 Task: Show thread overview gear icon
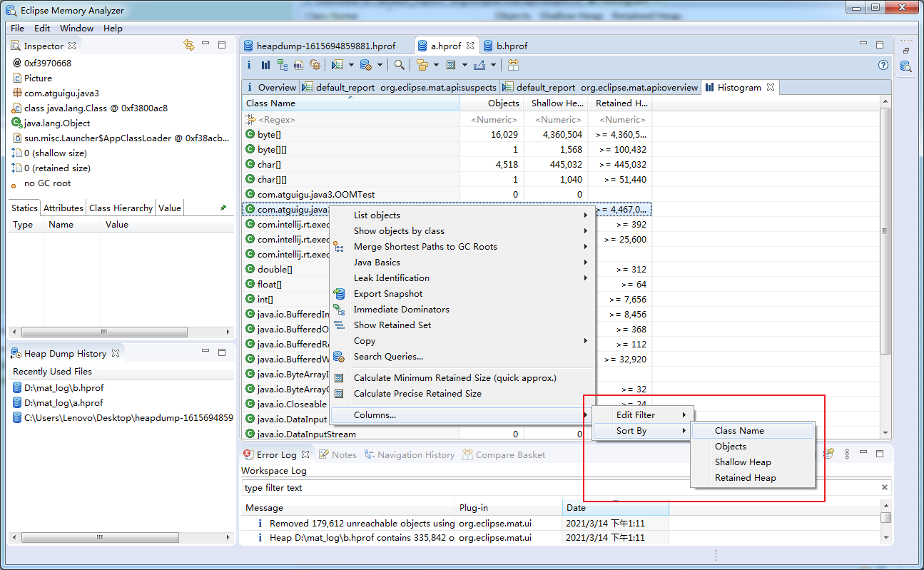[315, 65]
